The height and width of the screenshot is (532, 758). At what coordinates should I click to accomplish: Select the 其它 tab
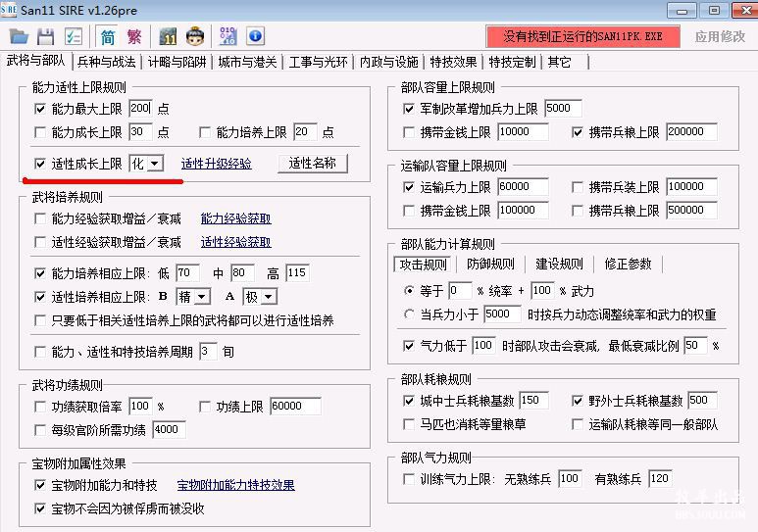click(559, 62)
